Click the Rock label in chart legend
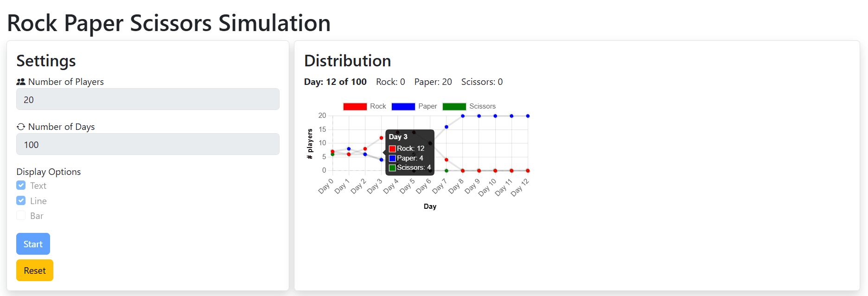This screenshot has height=296, width=868. (378, 106)
